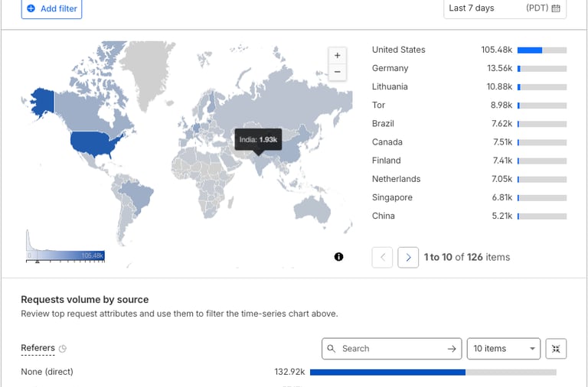Zoom in on the world map
The height and width of the screenshot is (387, 588).
pos(337,55)
